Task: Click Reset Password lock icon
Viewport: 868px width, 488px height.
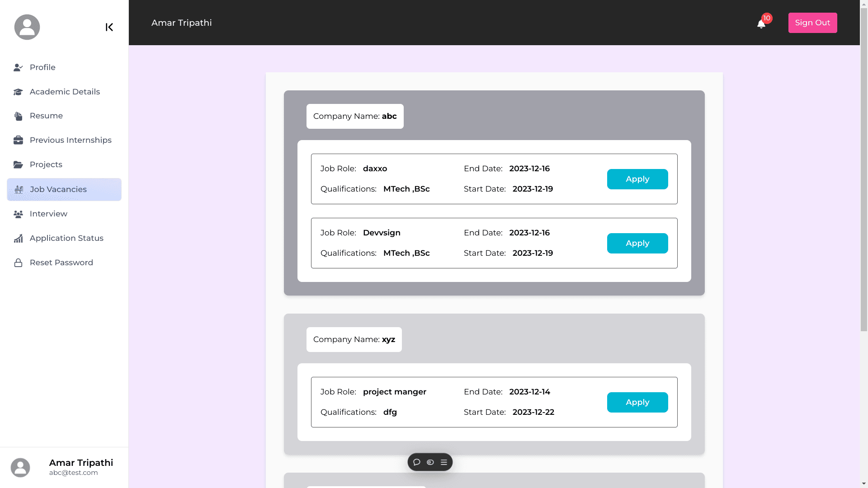Action: [x=18, y=263]
